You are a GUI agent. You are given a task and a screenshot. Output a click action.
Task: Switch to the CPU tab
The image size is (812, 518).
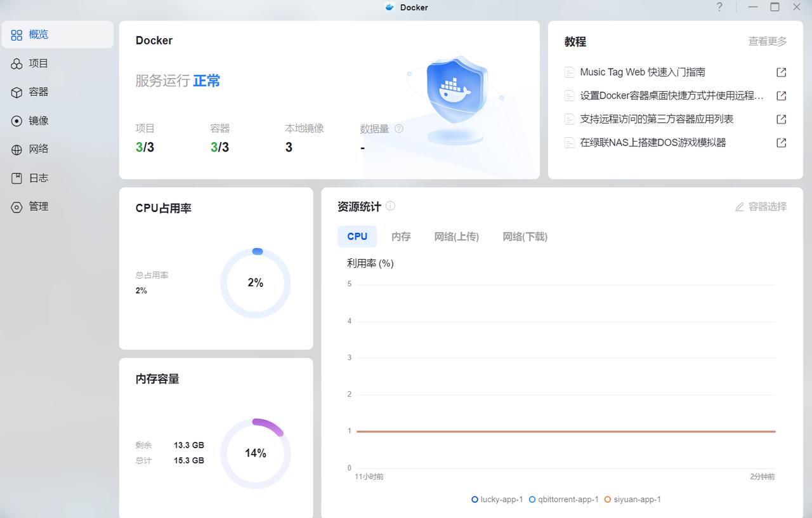(357, 236)
